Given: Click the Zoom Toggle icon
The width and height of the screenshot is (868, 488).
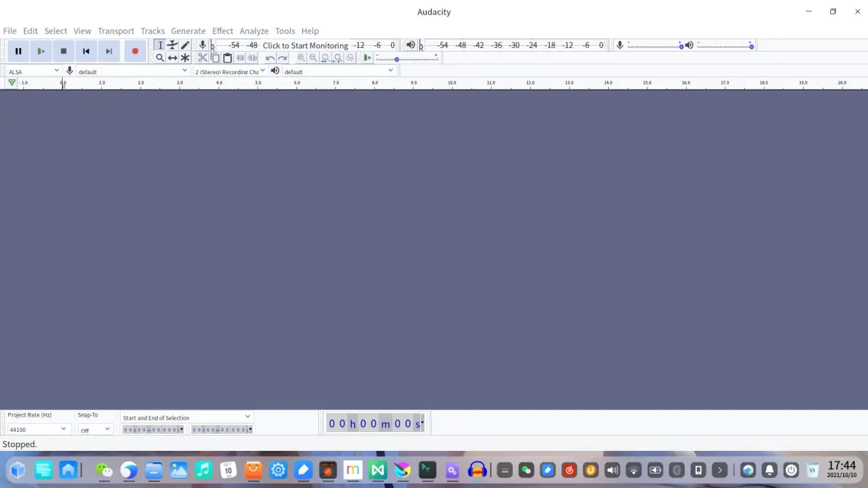Looking at the screenshot, I should coord(350,58).
